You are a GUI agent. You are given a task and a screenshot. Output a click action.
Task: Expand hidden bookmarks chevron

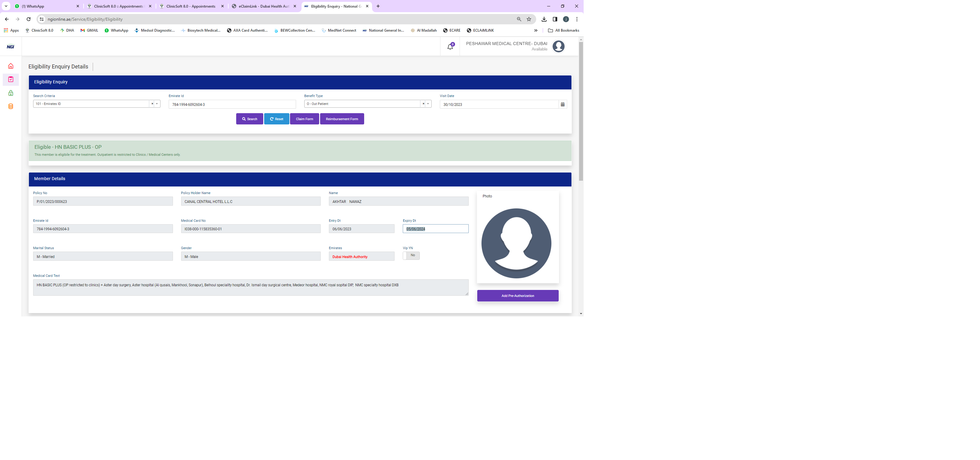point(536,30)
